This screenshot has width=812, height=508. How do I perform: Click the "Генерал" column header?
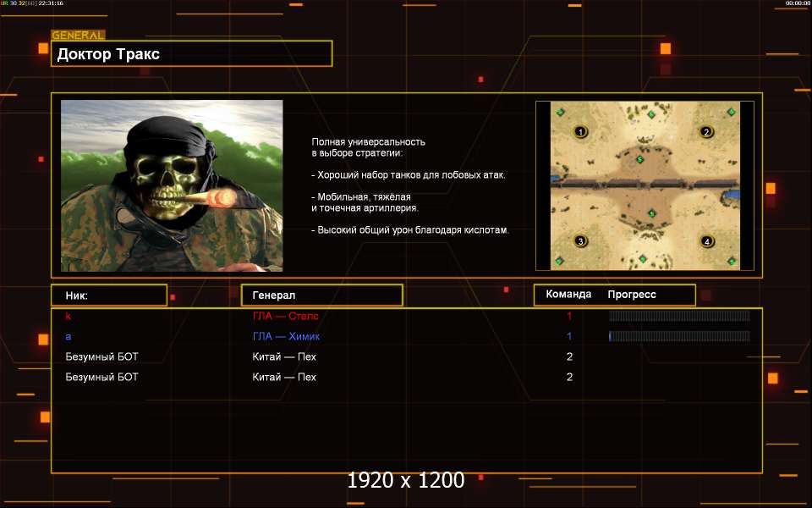322,295
